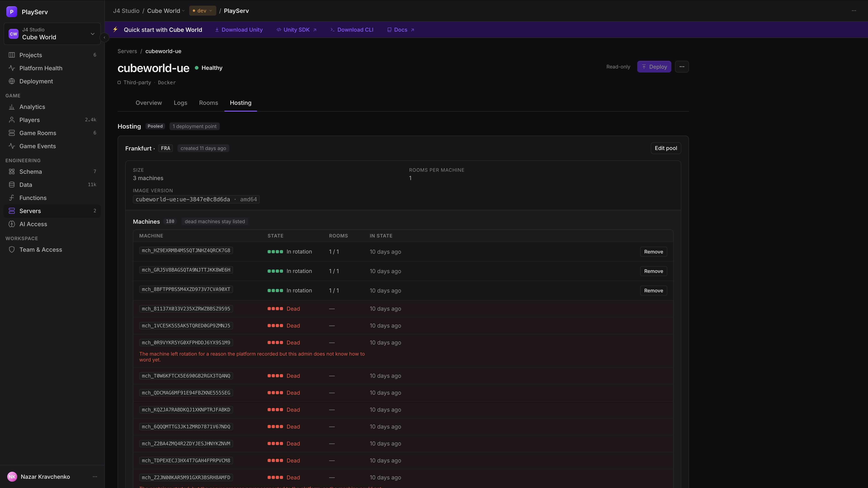Remove machine mch_GRJ5V8BAGSQTA9NJTTJKK8WE6H
868x488 pixels.
pyautogui.click(x=653, y=271)
